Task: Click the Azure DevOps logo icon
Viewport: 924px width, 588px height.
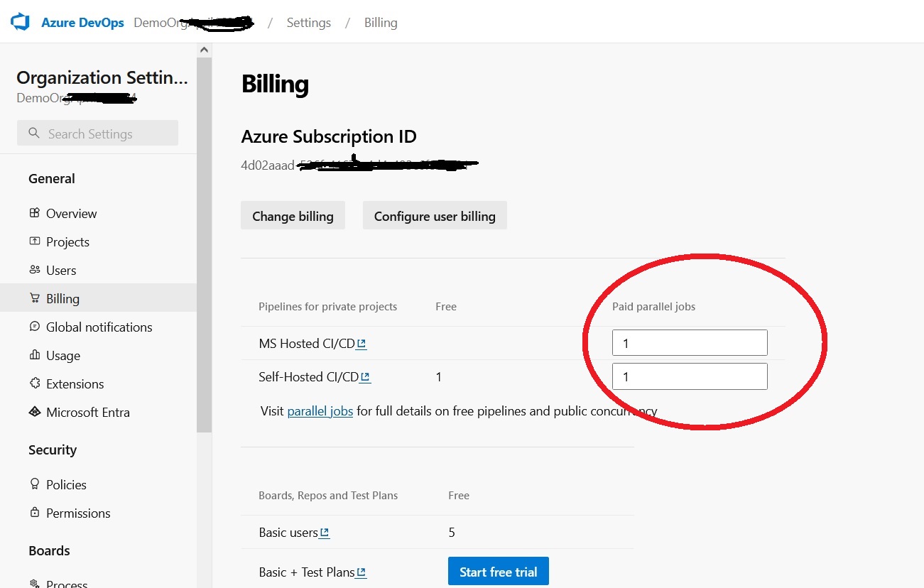Action: 20,22
